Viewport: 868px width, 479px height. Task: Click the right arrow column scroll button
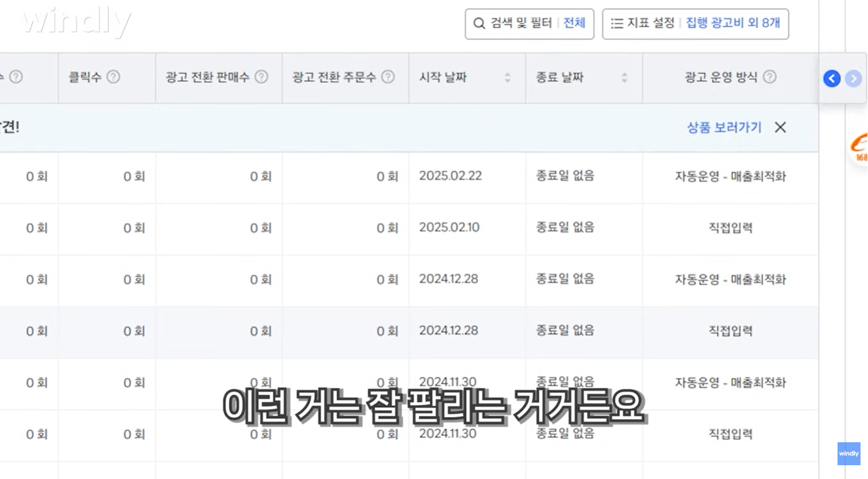[854, 79]
